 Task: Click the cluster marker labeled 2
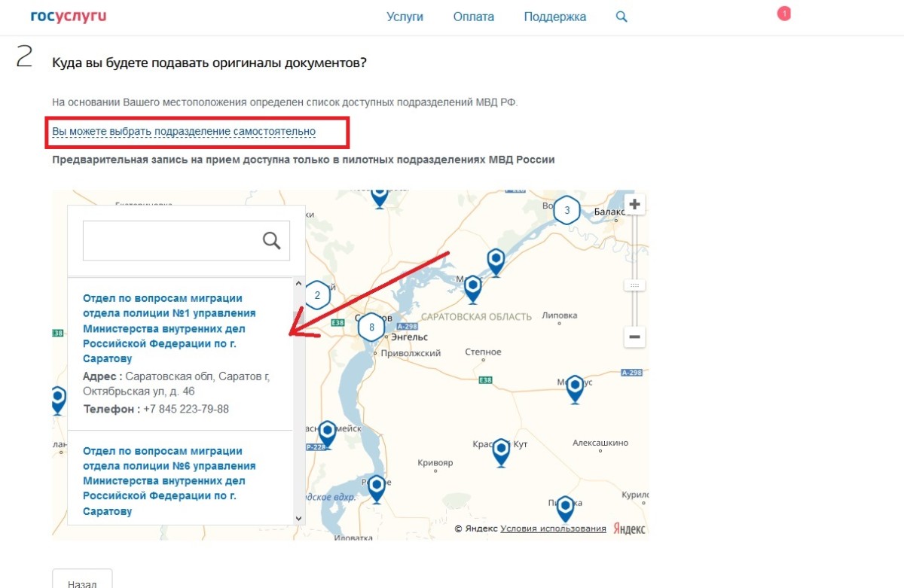tap(317, 295)
